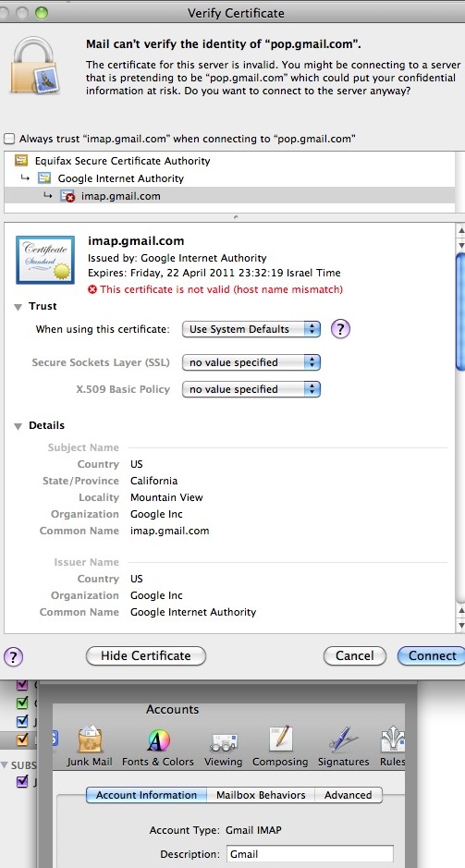Collapse the Trust section triangle
The width and height of the screenshot is (465, 868).
(18, 307)
